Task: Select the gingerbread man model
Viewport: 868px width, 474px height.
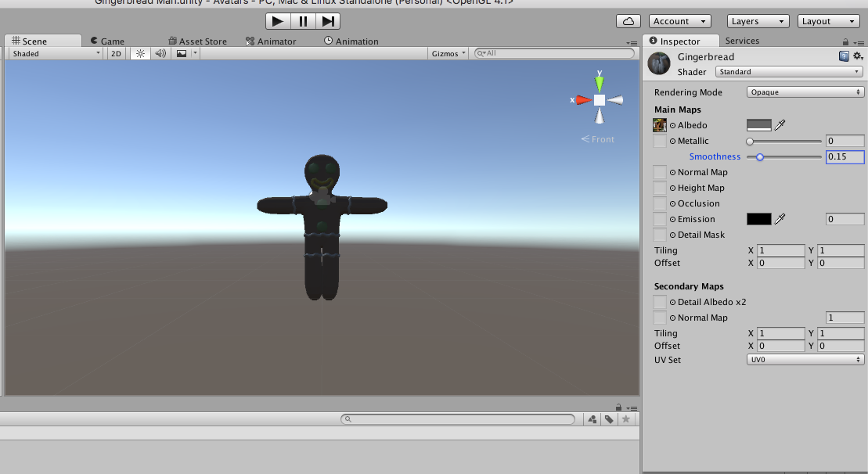Action: 322,228
